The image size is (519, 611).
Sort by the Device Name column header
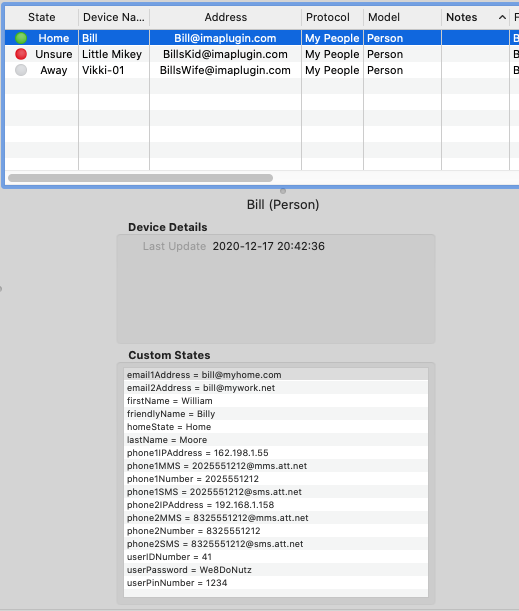[114, 17]
